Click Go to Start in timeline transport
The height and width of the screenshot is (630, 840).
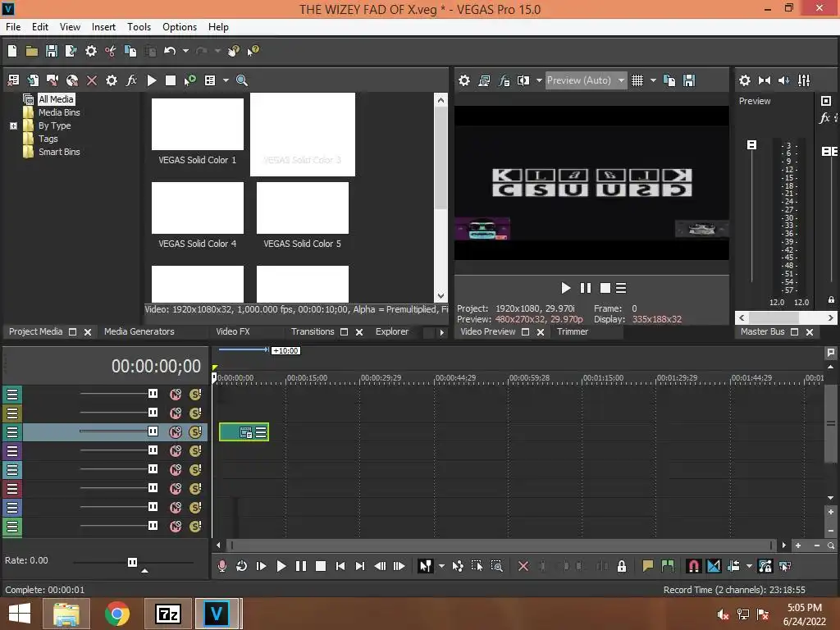pos(340,566)
